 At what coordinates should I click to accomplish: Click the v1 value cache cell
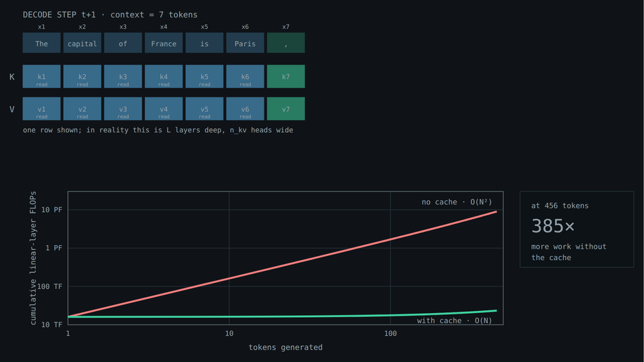pyautogui.click(x=42, y=109)
